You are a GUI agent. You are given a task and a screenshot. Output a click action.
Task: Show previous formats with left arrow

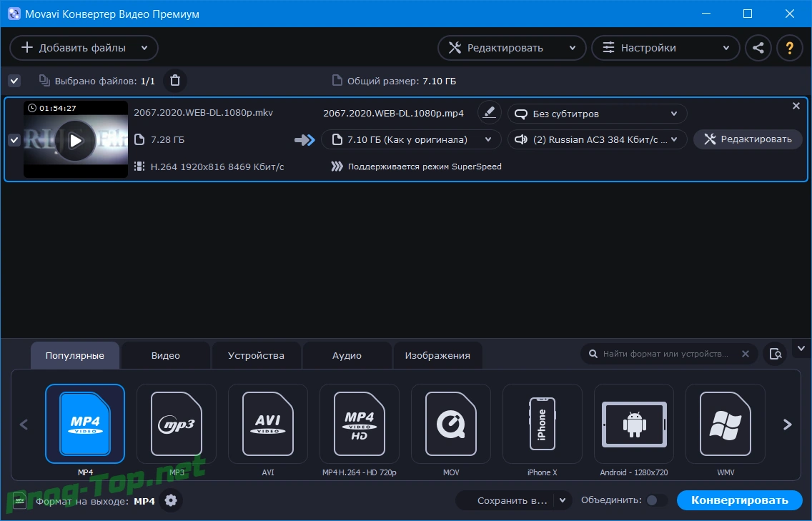coord(24,425)
